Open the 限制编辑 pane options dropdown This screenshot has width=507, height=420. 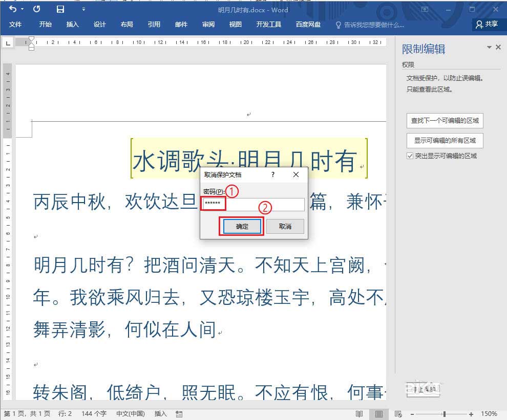[489, 48]
